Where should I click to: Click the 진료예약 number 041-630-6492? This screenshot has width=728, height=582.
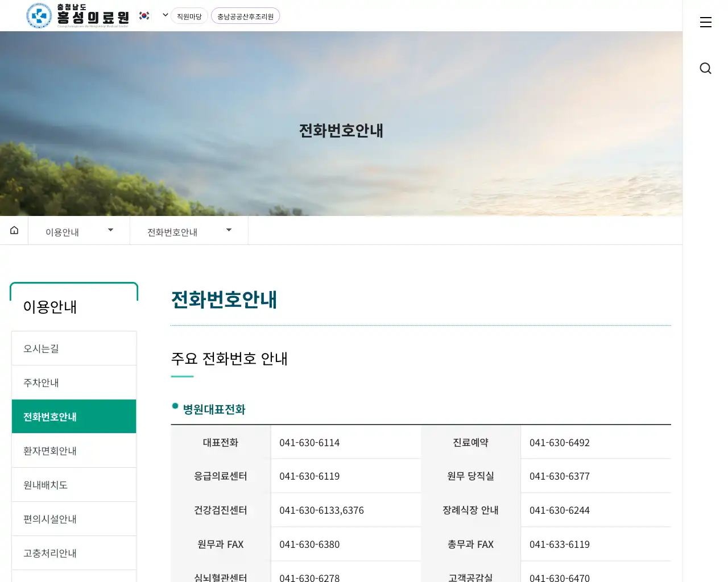pos(559,443)
